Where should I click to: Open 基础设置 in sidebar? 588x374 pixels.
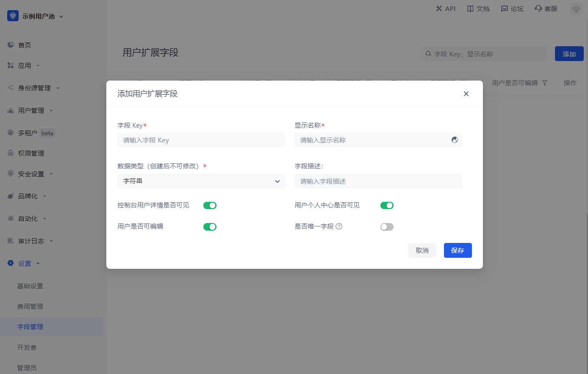pyautogui.click(x=30, y=286)
